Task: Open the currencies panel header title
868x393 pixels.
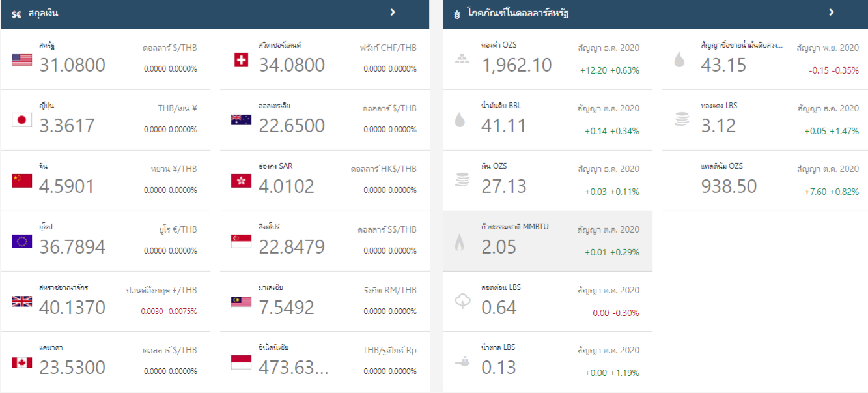Action: (x=43, y=13)
